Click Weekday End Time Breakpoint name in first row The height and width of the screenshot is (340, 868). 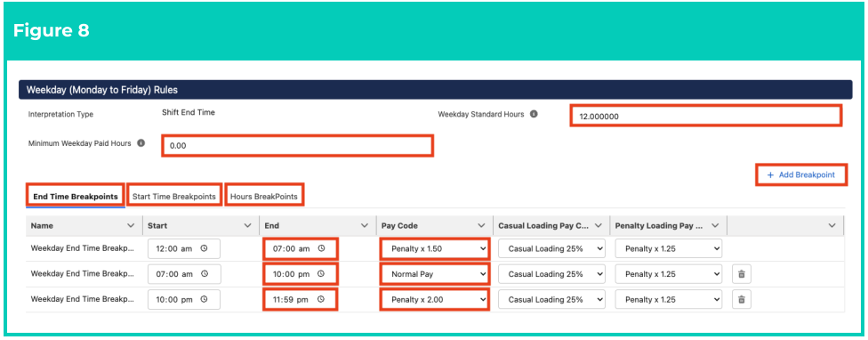pyautogui.click(x=83, y=248)
